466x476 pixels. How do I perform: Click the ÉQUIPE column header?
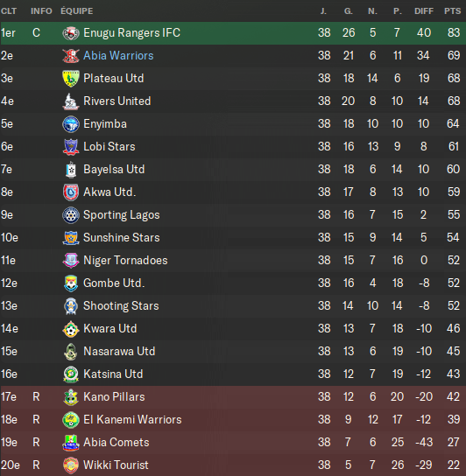tap(77, 11)
